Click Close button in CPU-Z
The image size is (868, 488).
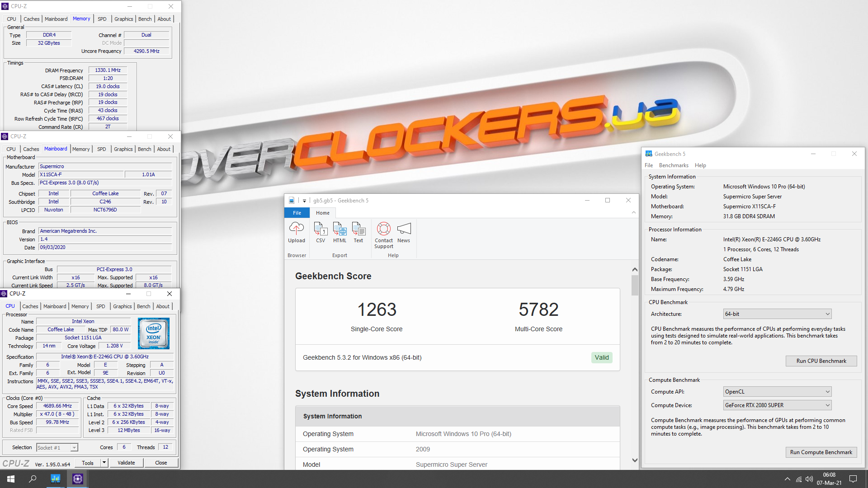[x=161, y=463]
